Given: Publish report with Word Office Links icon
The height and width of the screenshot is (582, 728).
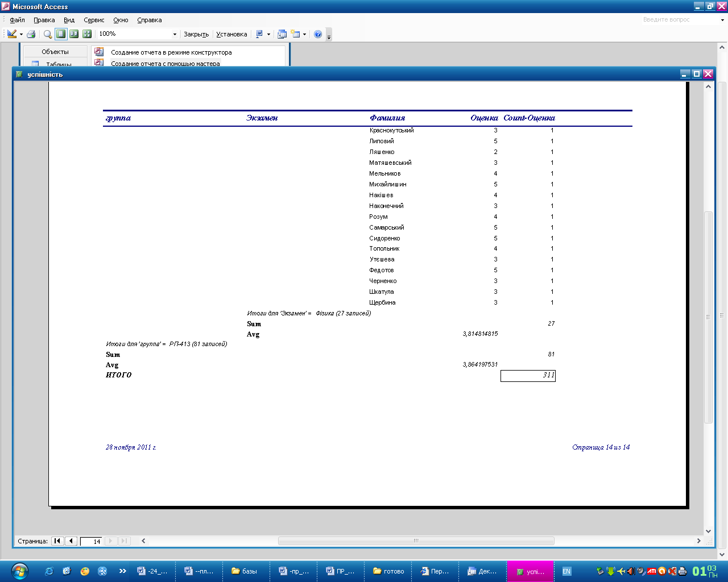Looking at the screenshot, I should point(259,34).
